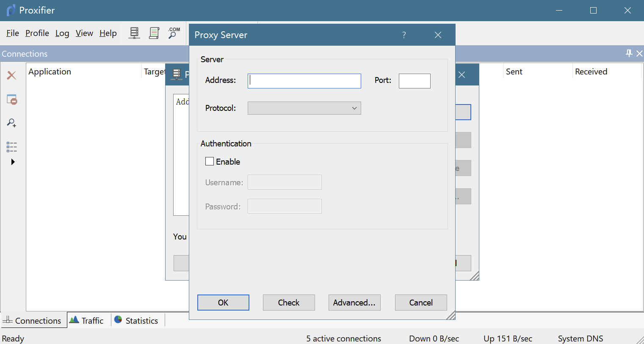Focus the Port input field
The width and height of the screenshot is (644, 344).
pyautogui.click(x=415, y=81)
